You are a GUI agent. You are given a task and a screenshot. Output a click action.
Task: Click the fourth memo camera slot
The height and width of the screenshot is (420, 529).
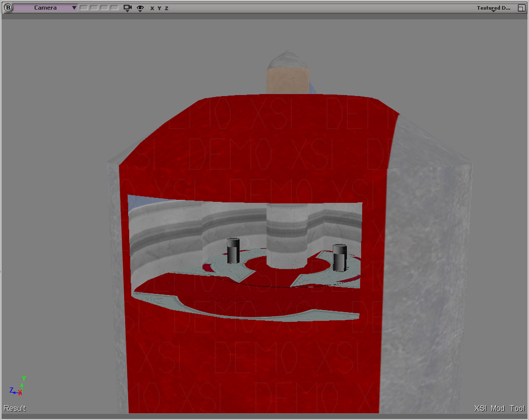tap(114, 8)
